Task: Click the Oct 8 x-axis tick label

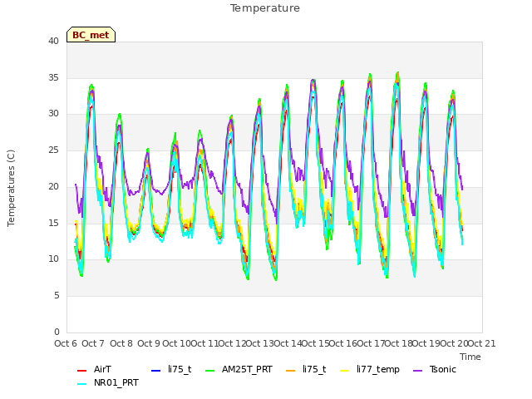Action: click(x=121, y=343)
